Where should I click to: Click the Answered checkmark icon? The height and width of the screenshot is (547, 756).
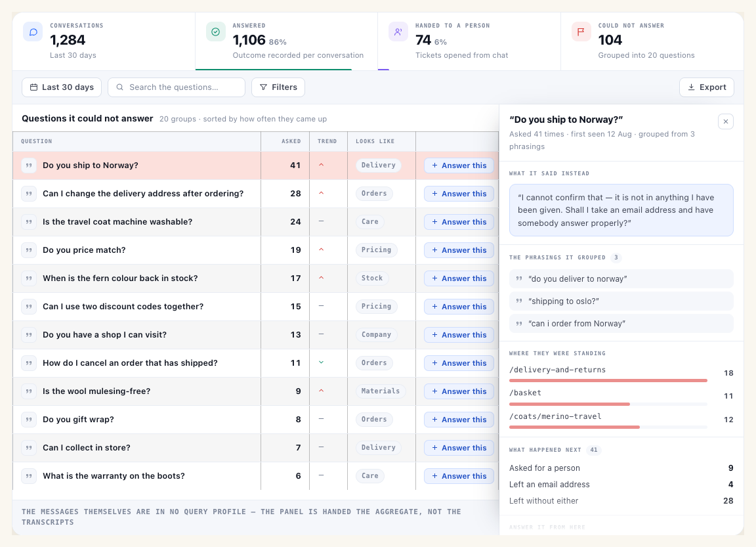[x=215, y=32]
